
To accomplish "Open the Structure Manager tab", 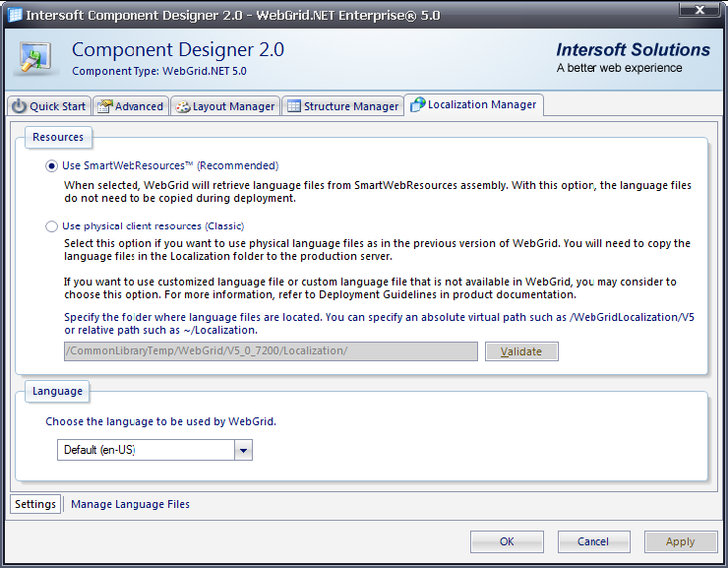I will pyautogui.click(x=343, y=106).
